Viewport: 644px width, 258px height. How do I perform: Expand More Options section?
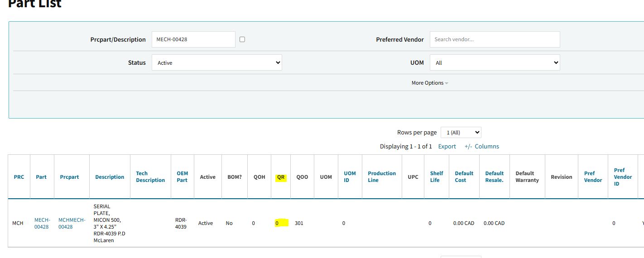(429, 83)
